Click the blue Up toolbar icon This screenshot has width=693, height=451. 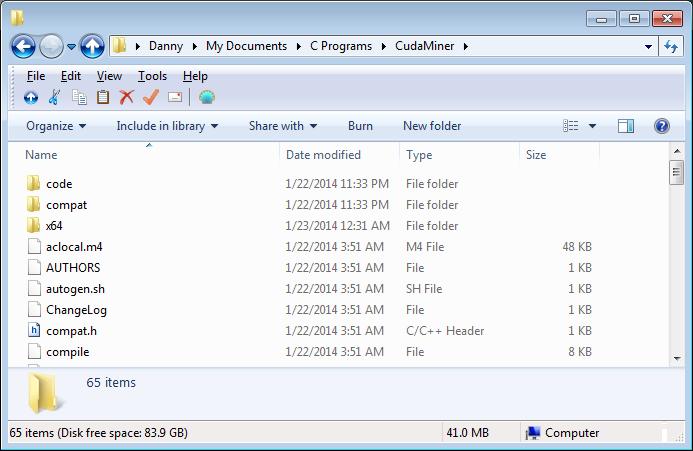coord(31,97)
